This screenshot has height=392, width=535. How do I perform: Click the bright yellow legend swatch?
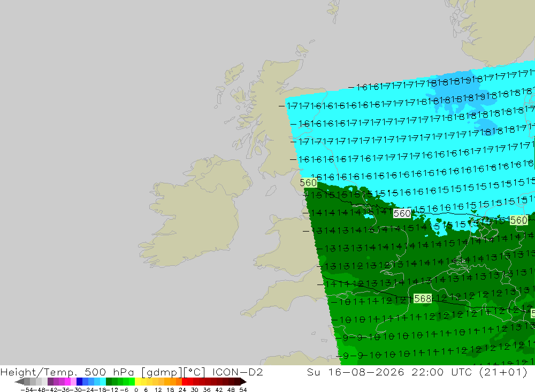(x=138, y=382)
